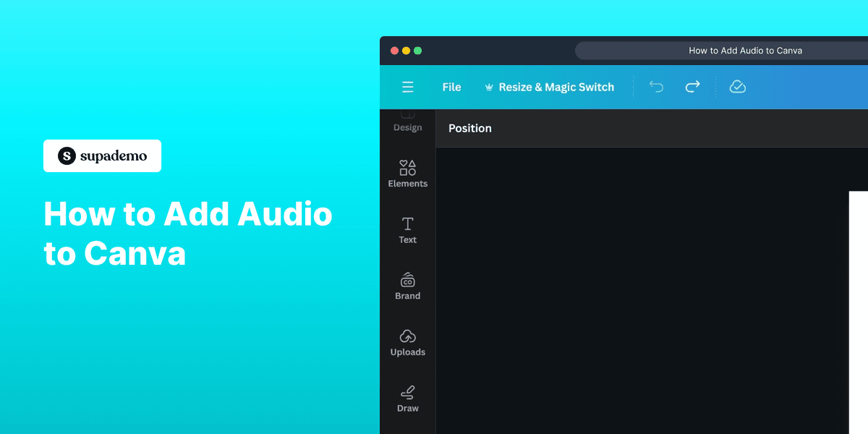868x434 pixels.
Task: Open the File menu
Action: pyautogui.click(x=451, y=86)
